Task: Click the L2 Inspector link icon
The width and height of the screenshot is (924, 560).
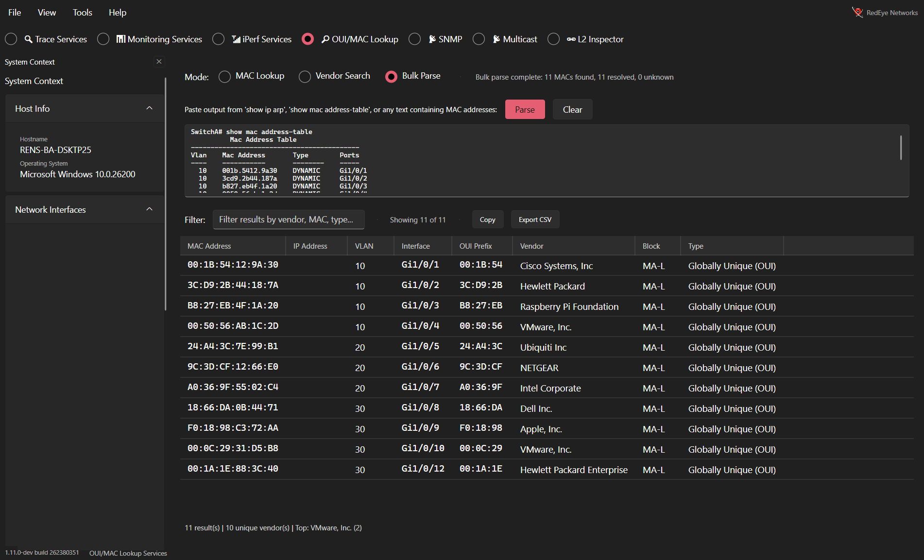Action: [x=571, y=39]
